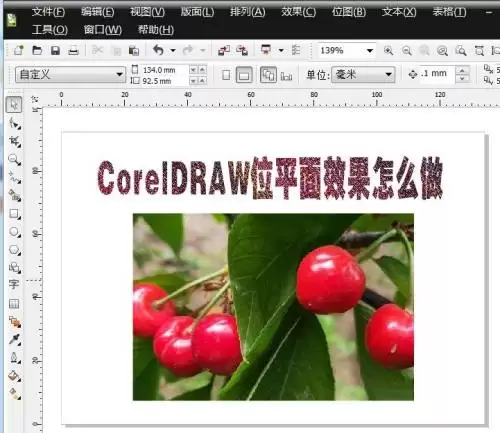Click the Zoom to all objects icon

pyautogui.click(x=443, y=51)
